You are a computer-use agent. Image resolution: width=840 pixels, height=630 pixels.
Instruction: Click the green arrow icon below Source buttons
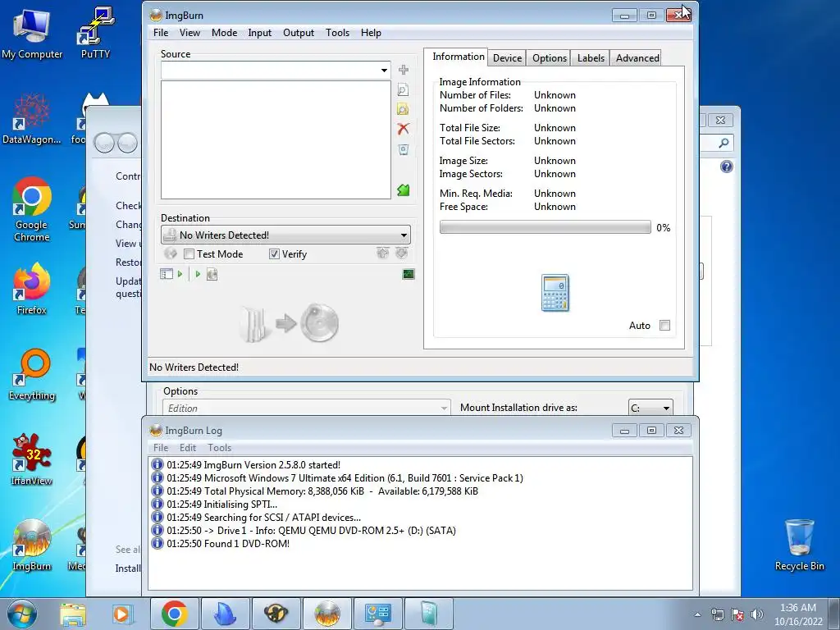[404, 190]
